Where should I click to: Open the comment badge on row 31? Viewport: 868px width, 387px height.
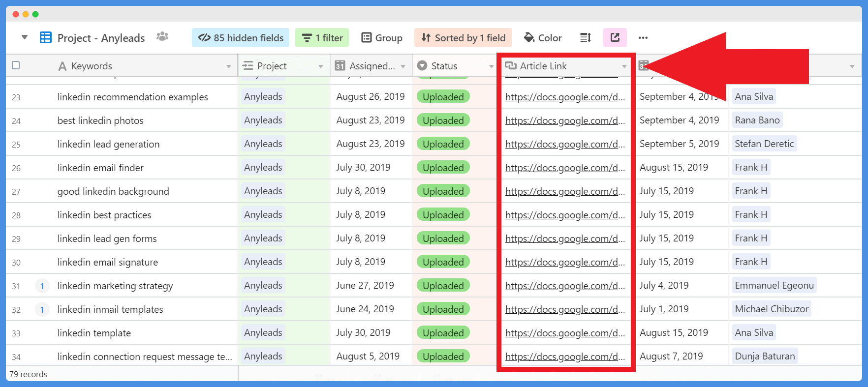(x=42, y=286)
